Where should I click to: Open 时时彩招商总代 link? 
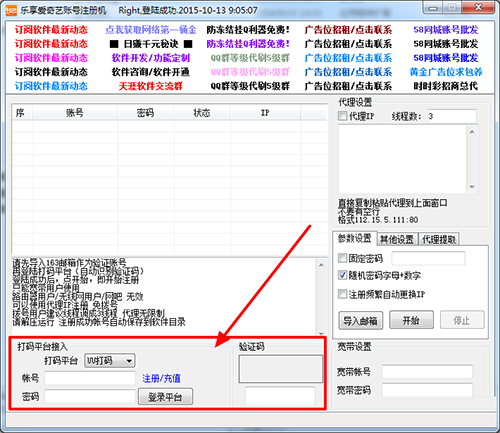tap(446, 86)
